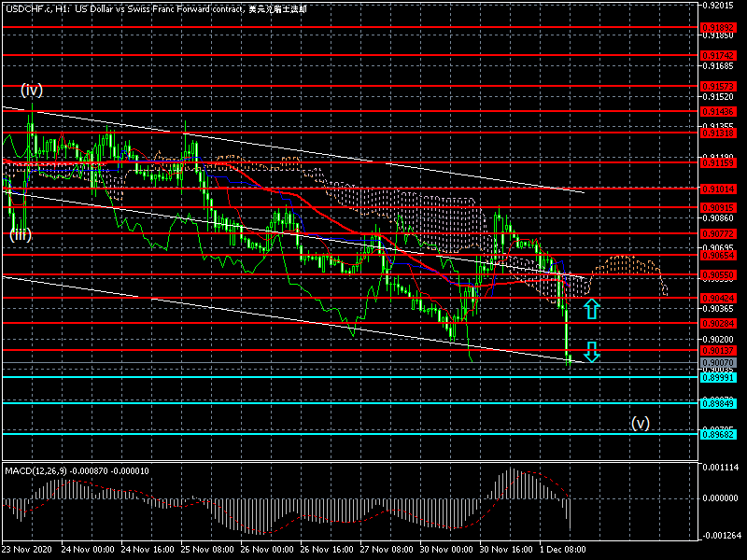Viewport: 747px width, 560px height.
Task: Click the cyan up arrow marker
Action: (591, 308)
